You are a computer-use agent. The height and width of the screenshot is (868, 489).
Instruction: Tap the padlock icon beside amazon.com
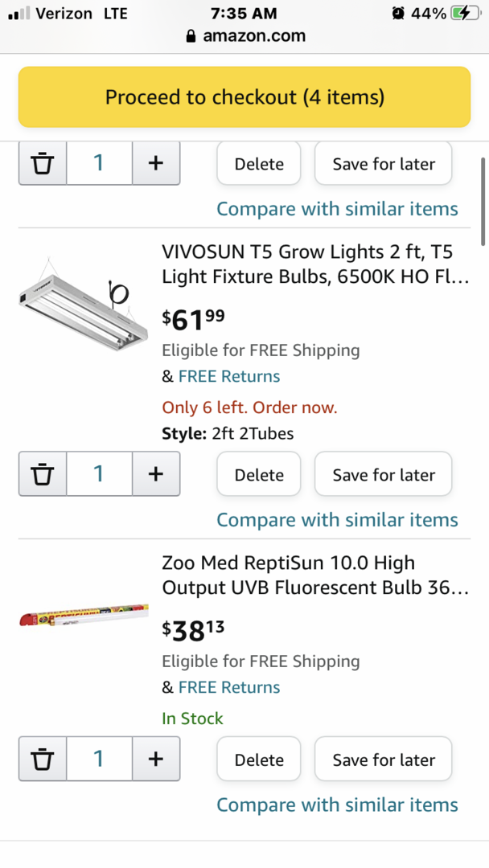(191, 36)
